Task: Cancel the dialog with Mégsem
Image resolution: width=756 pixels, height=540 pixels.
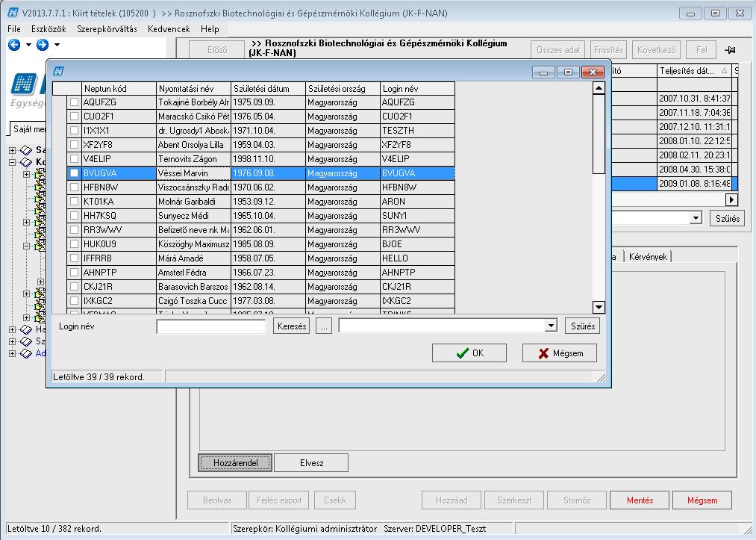Action: pos(560,353)
